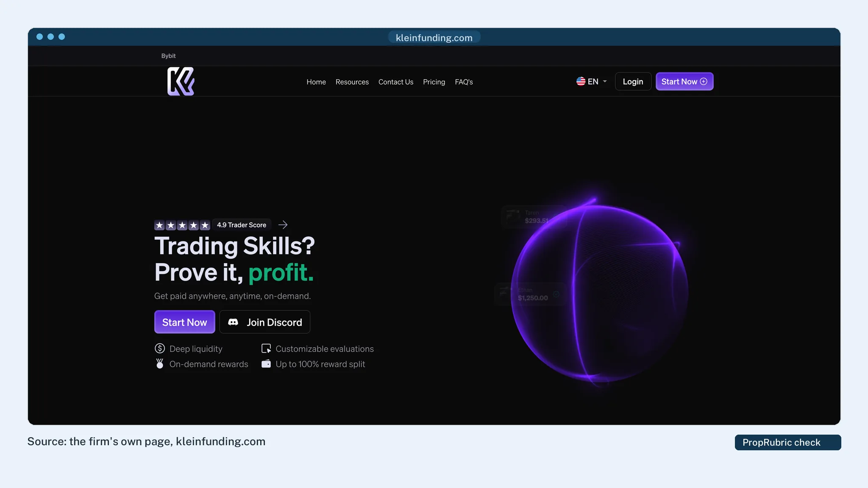Click the arrow beside Trader Score
This screenshot has width=868, height=488.
click(283, 225)
